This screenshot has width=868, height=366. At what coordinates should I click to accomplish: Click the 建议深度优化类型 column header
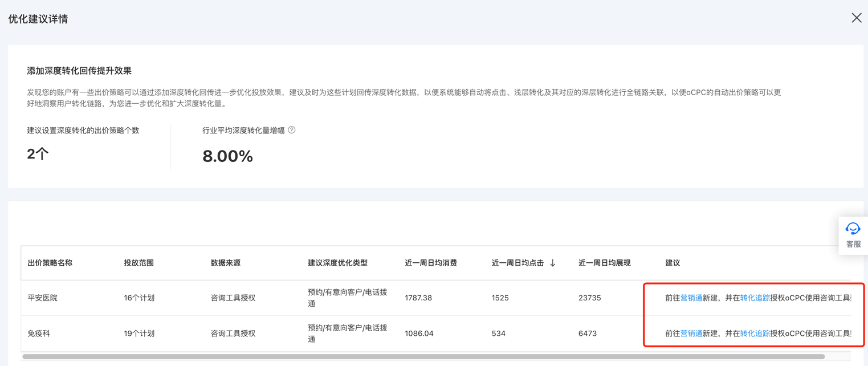click(337, 263)
